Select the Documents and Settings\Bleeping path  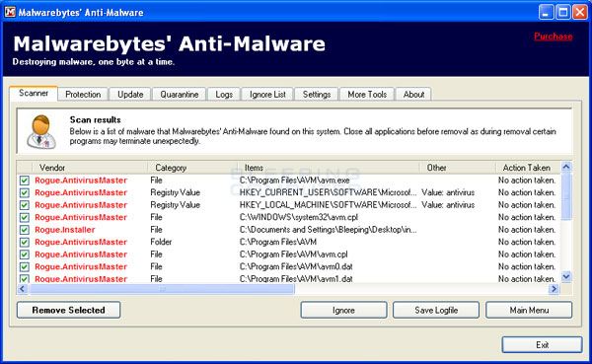pos(329,230)
